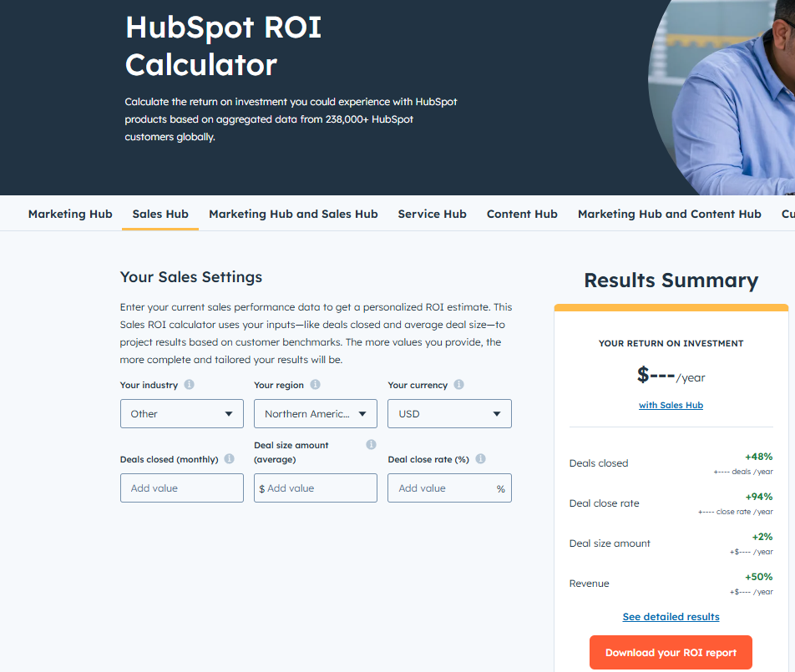Open the Your industry dropdown set to Other
The image size is (795, 672).
tap(181, 414)
